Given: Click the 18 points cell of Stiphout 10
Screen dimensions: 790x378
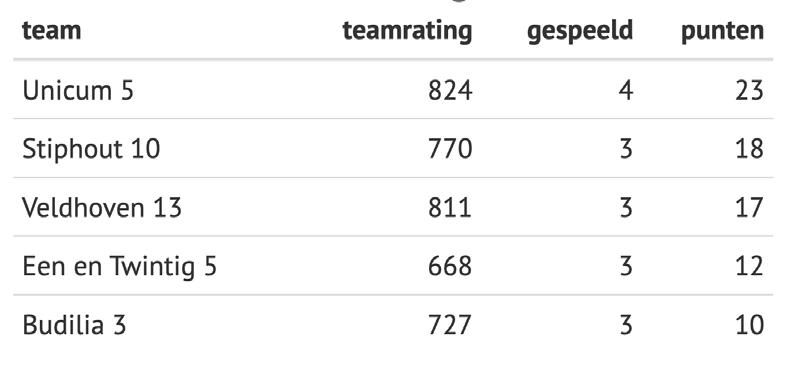Looking at the screenshot, I should (x=749, y=149).
